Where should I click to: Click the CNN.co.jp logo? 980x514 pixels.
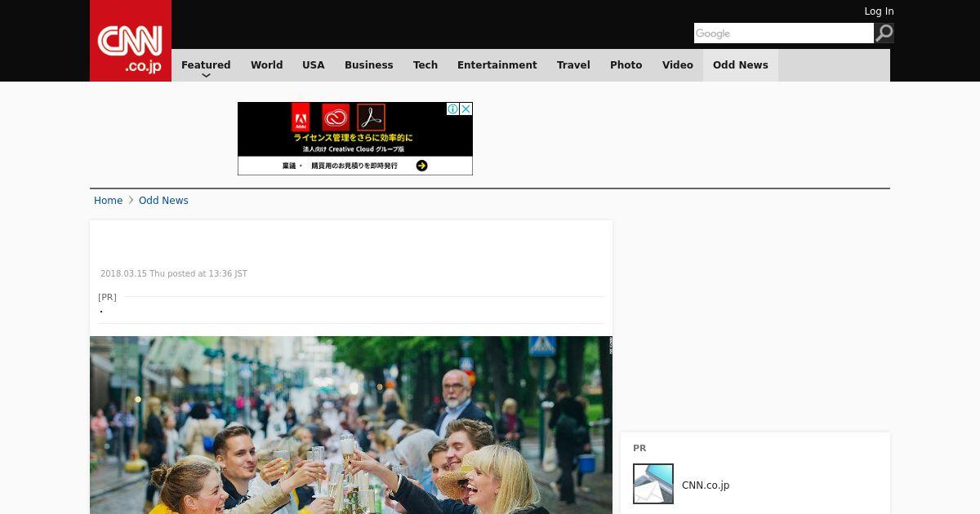(131, 41)
